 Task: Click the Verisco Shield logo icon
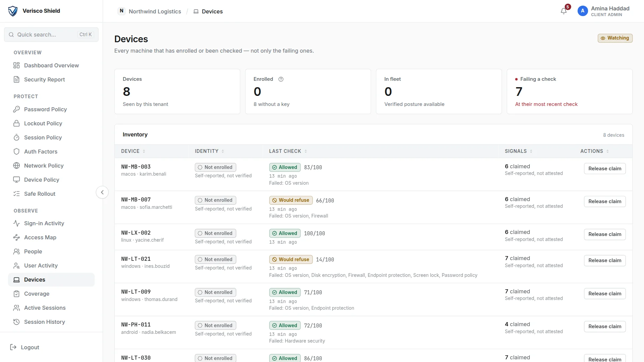click(13, 11)
